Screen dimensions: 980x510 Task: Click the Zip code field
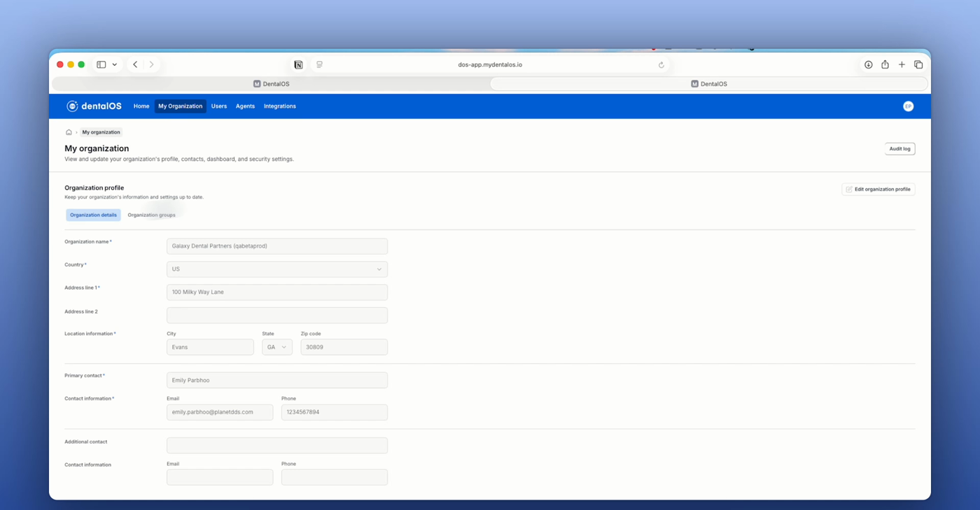point(344,347)
